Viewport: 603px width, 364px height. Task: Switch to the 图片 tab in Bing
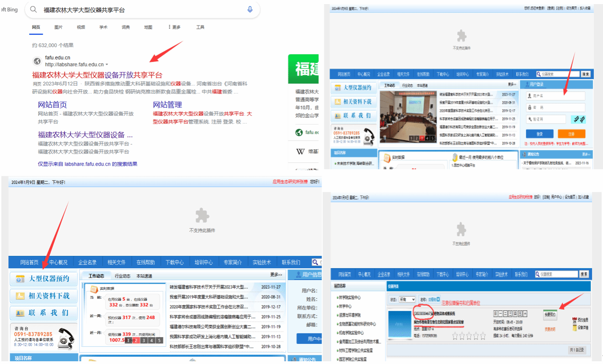[58, 27]
